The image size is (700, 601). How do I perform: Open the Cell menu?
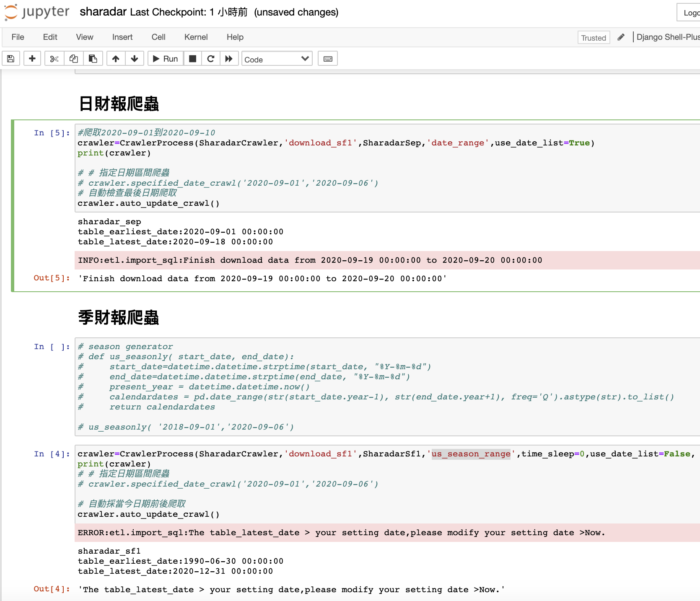(158, 37)
